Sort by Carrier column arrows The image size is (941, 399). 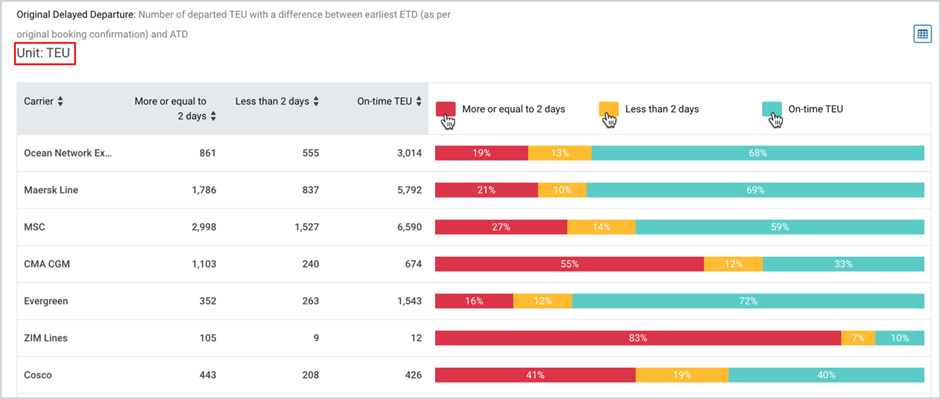coord(60,101)
